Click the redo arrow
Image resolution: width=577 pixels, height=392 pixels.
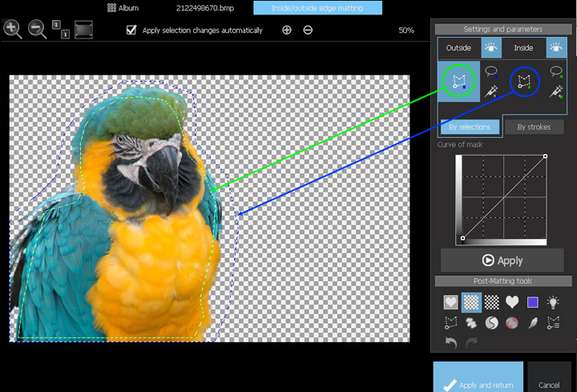tap(471, 343)
